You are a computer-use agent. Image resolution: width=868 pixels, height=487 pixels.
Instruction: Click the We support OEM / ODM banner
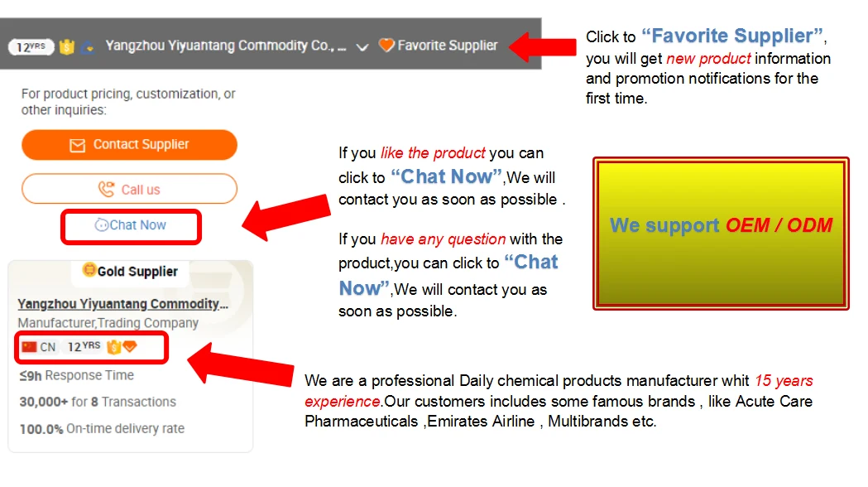point(721,234)
